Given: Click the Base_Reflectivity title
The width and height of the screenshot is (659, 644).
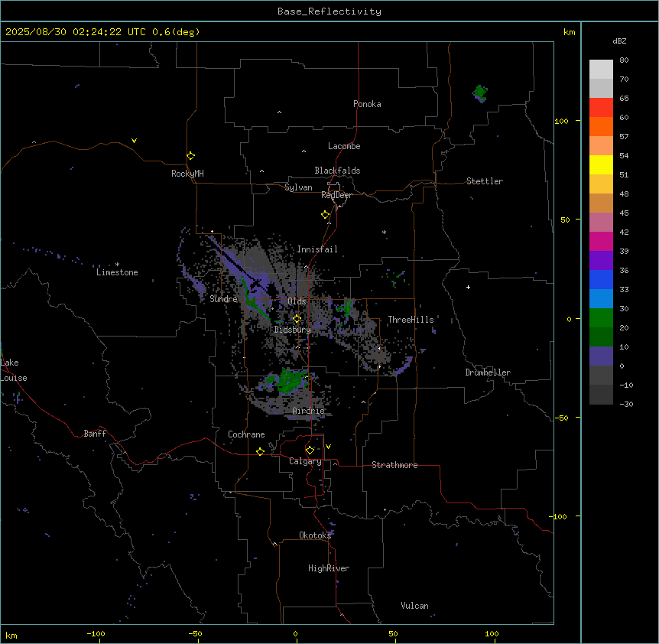Looking at the screenshot, I should click(x=329, y=11).
